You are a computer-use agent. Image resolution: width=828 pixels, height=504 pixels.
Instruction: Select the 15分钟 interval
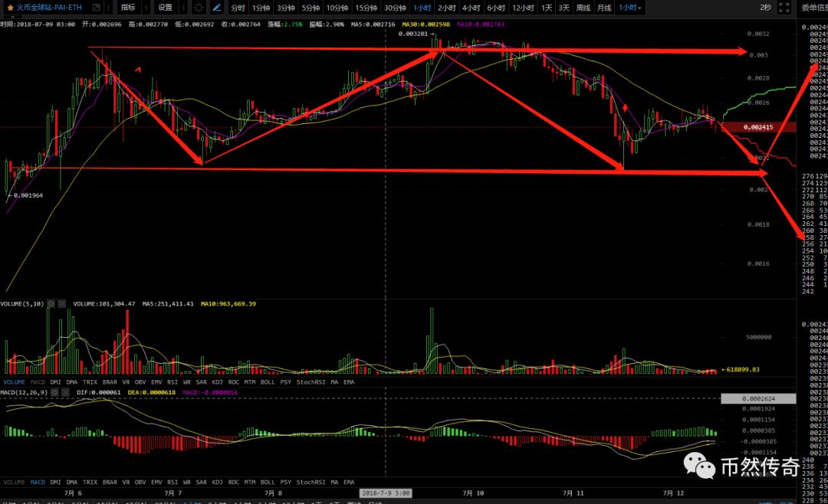click(366, 8)
